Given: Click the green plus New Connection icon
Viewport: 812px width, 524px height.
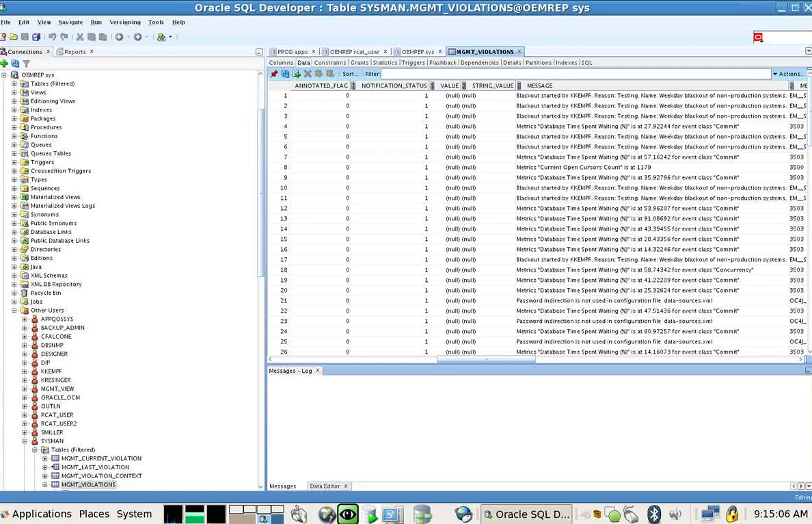Looking at the screenshot, I should 5,64.
